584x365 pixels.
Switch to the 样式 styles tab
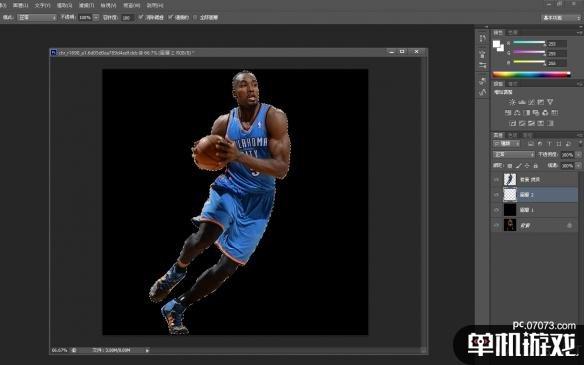(513, 84)
